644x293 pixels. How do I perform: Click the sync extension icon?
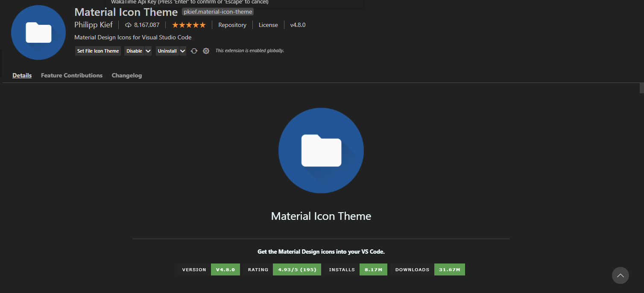[x=194, y=51]
